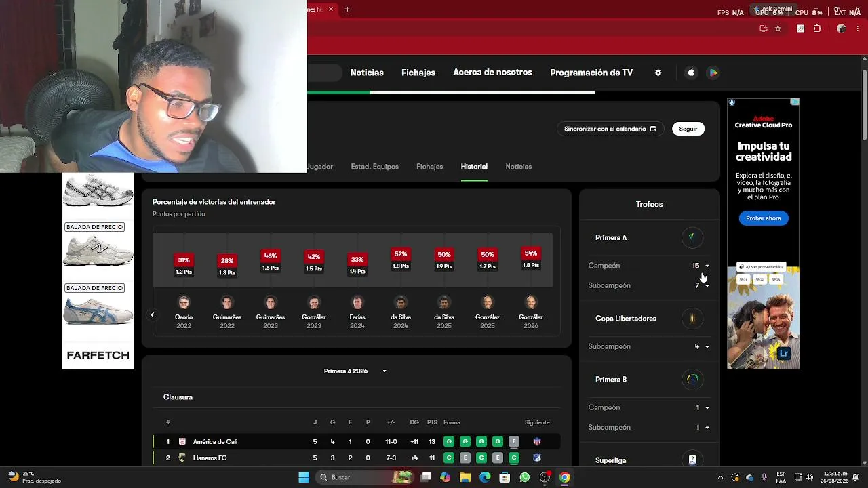868x488 pixels.
Task: Select coach Osorio 2022 photo
Action: tap(184, 302)
